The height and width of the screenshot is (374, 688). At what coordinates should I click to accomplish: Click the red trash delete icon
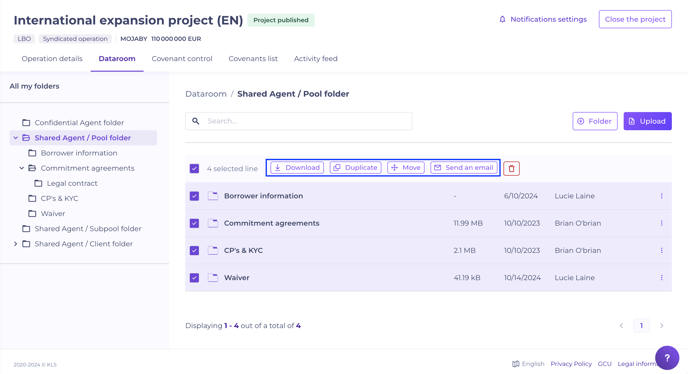[x=511, y=168]
